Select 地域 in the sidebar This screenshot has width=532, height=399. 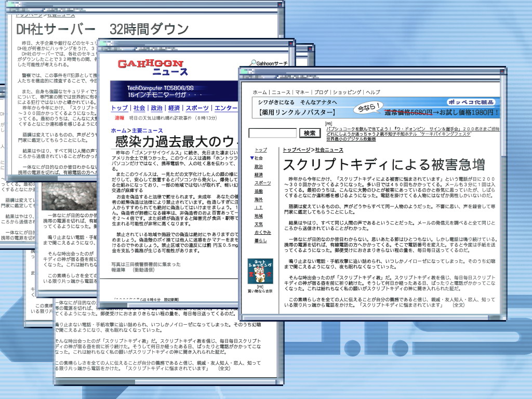[x=259, y=216]
